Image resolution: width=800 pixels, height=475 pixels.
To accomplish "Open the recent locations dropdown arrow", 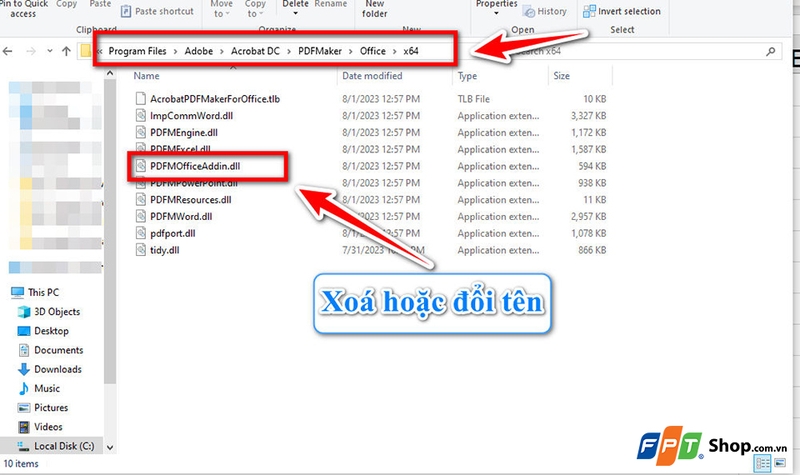I will tap(49, 51).
